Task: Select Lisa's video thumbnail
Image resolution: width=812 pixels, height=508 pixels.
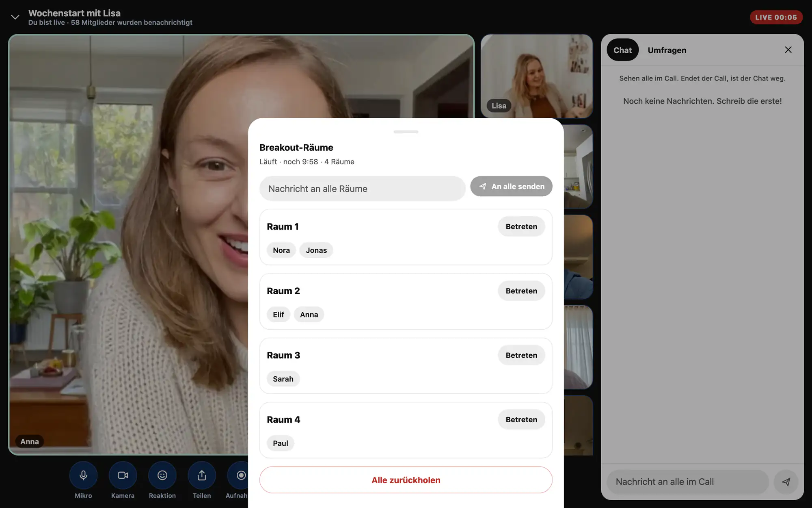Action: [x=536, y=76]
